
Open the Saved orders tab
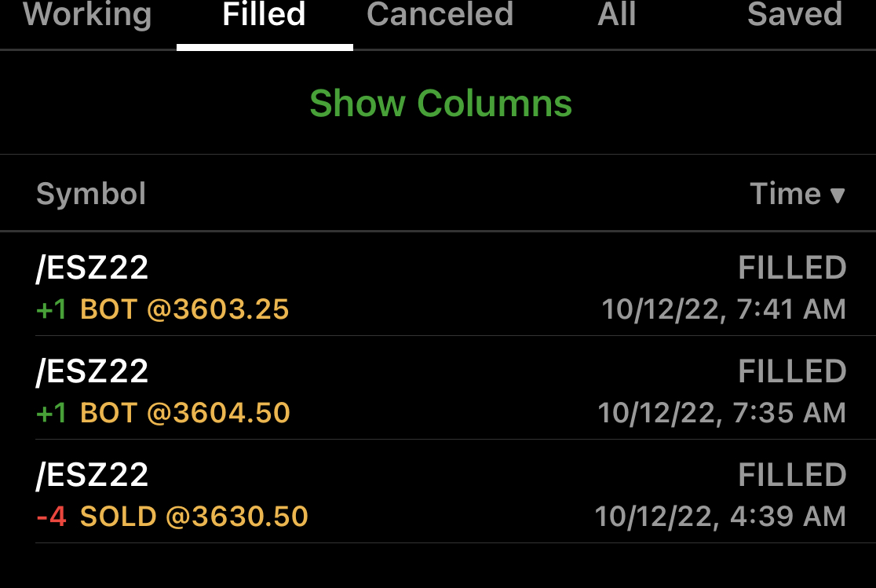[x=794, y=16]
